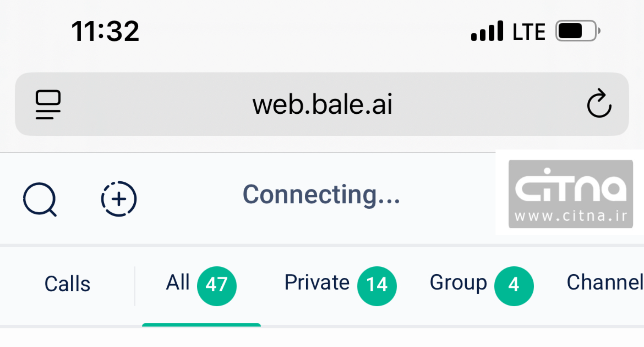Select the All chats tab
This screenshot has height=347, width=644.
pos(178,282)
